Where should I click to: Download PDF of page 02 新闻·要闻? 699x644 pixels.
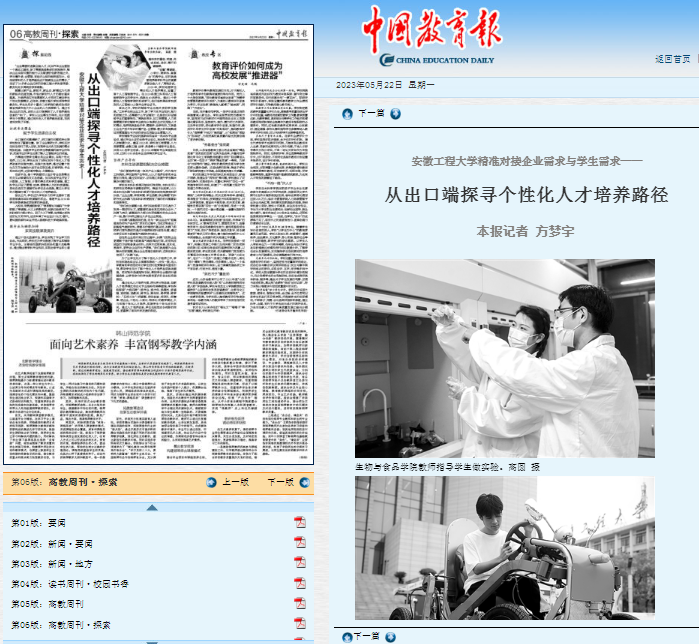[299, 544]
